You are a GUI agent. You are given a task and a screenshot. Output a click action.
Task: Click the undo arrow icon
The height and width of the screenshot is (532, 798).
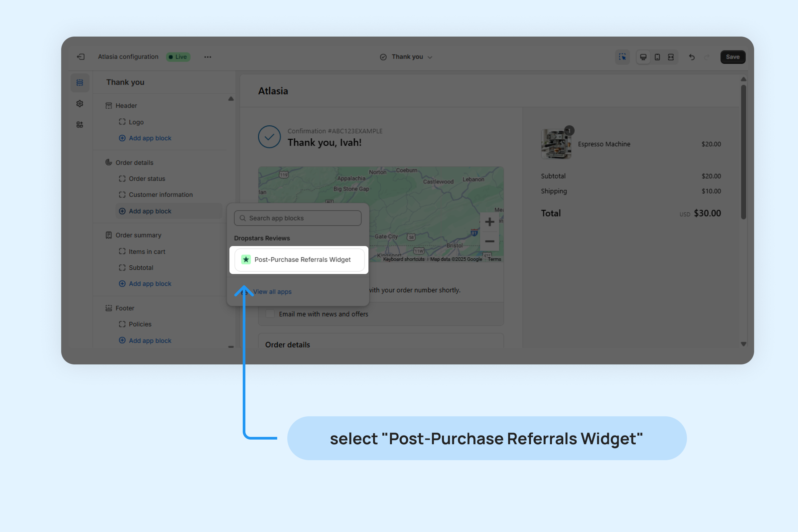692,57
